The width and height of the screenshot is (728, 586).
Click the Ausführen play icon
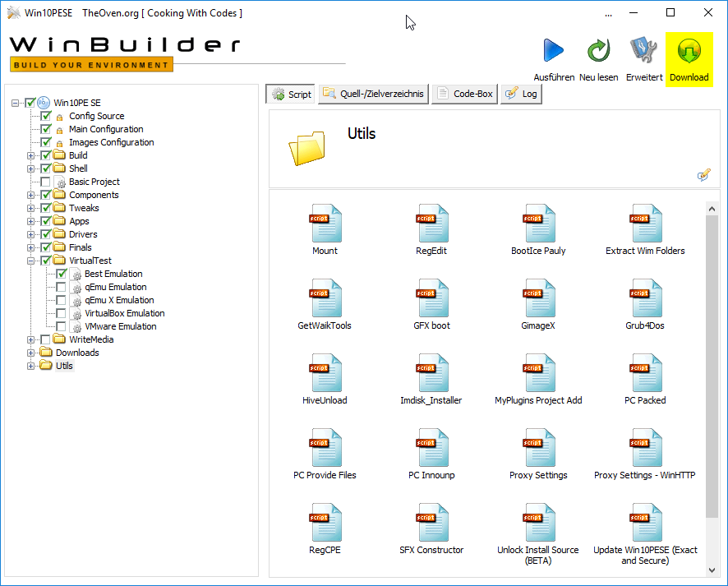pyautogui.click(x=554, y=52)
